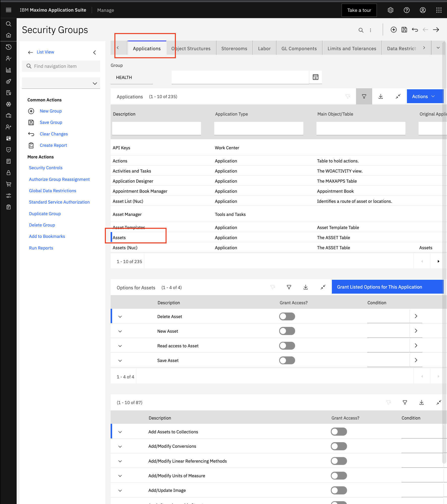Collapse the left navigation panel
This screenshot has width=447, height=504.
(94, 52)
